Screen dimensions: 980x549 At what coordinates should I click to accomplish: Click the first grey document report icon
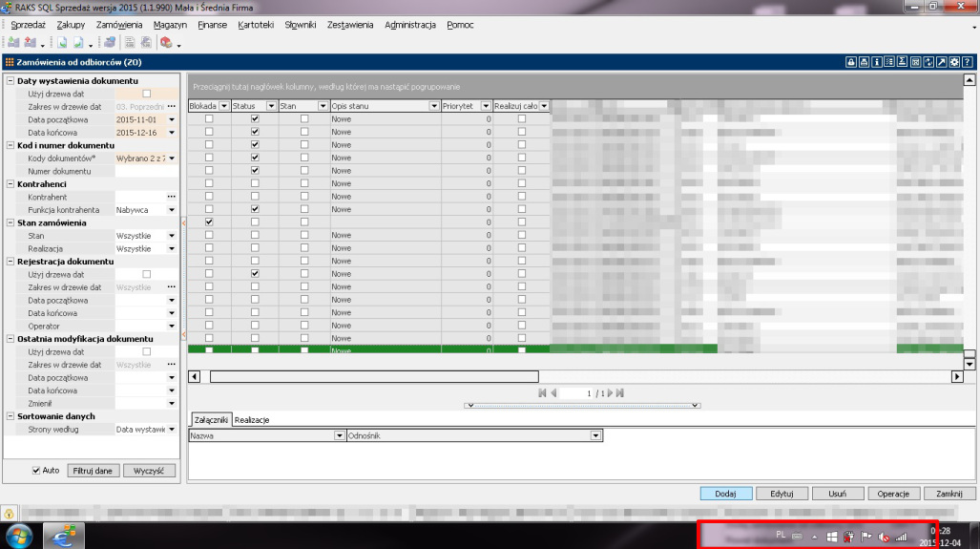(x=130, y=43)
